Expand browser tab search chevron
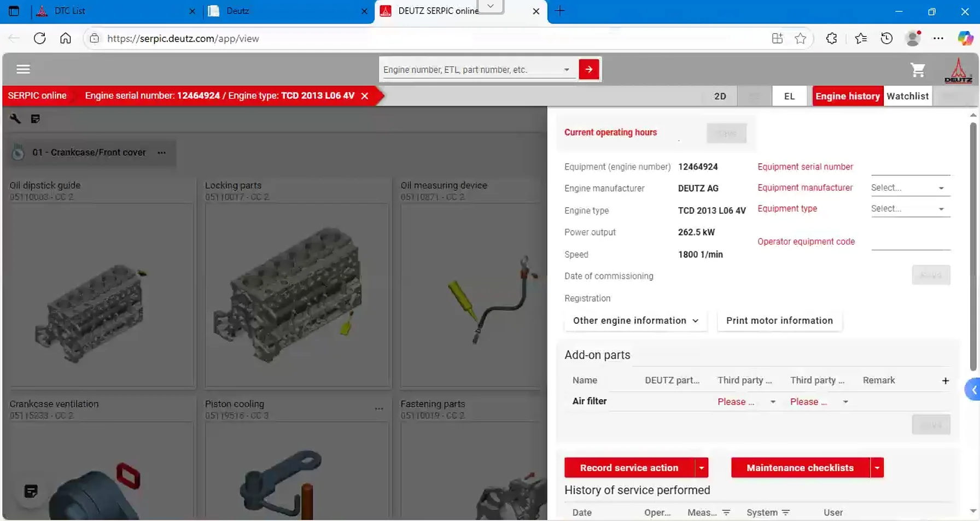 coord(491,6)
